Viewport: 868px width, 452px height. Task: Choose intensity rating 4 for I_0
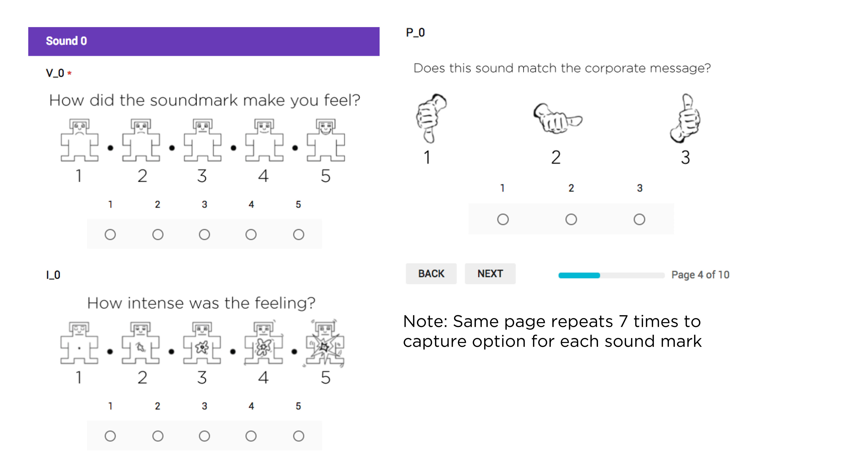[x=251, y=436]
